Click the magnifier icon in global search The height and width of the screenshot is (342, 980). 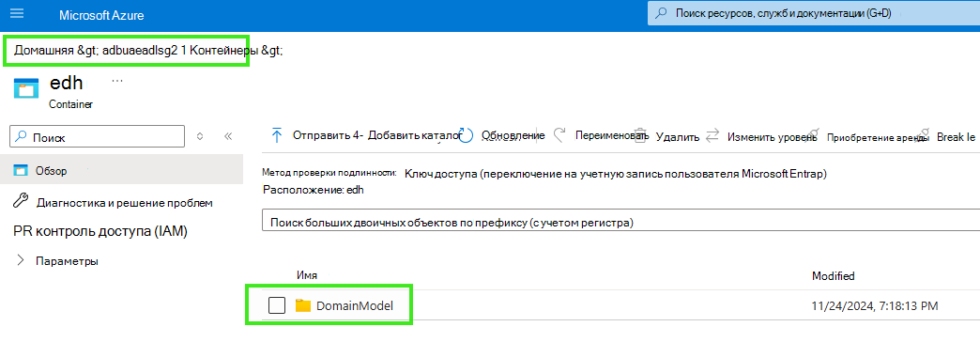click(x=661, y=13)
